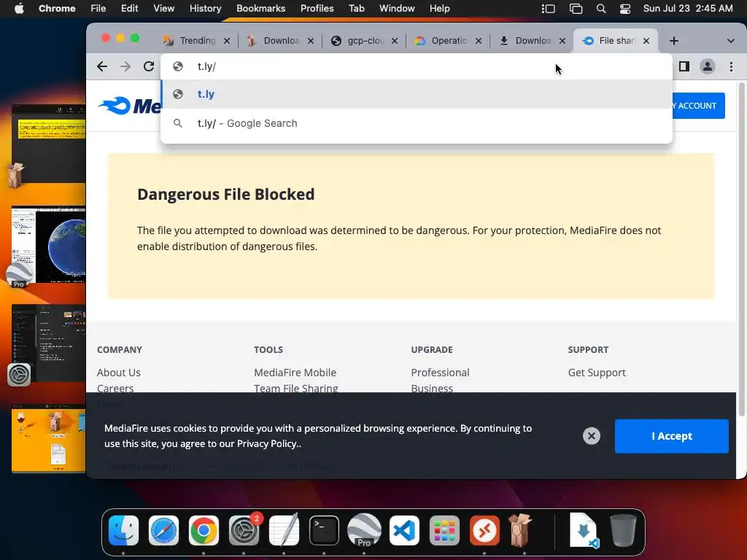The height and width of the screenshot is (560, 747).
Task: Close the gcp-cloud tab
Action: coord(395,41)
